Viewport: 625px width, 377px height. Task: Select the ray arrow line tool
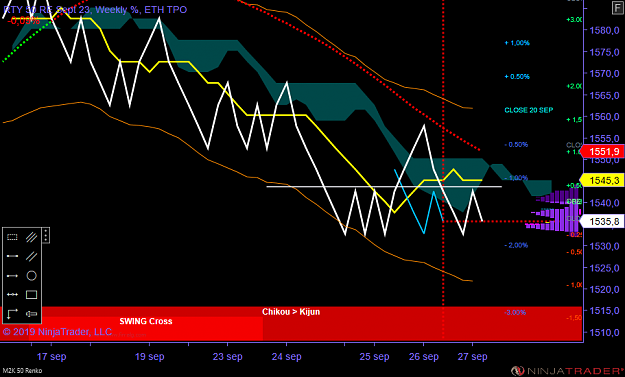[x=12, y=275]
